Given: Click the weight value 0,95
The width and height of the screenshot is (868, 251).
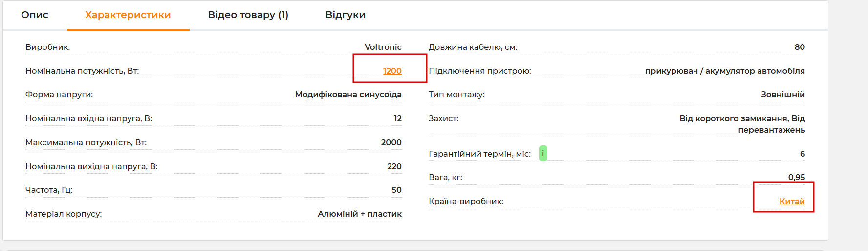Looking at the screenshot, I should (797, 177).
